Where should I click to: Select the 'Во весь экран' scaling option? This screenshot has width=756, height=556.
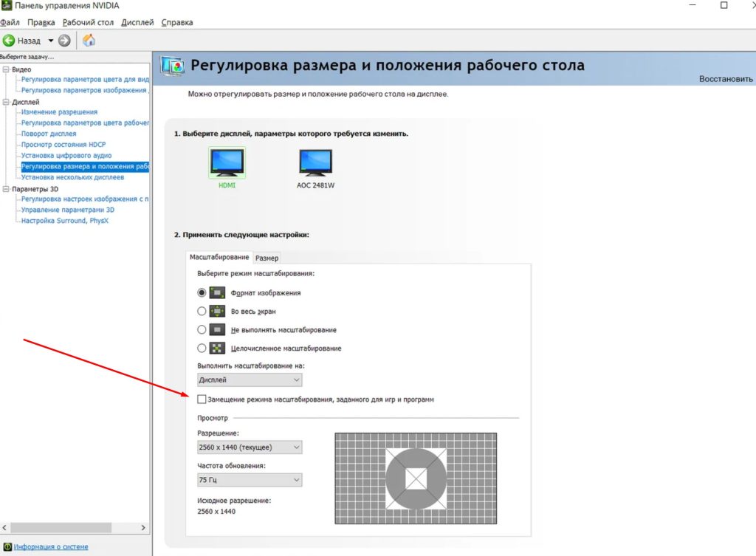[x=202, y=312]
